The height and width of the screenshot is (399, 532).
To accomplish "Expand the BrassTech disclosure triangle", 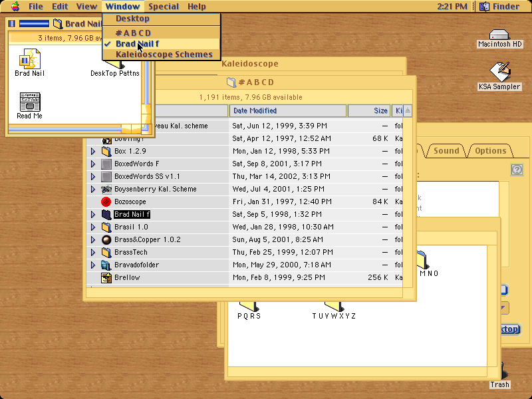I will click(93, 253).
